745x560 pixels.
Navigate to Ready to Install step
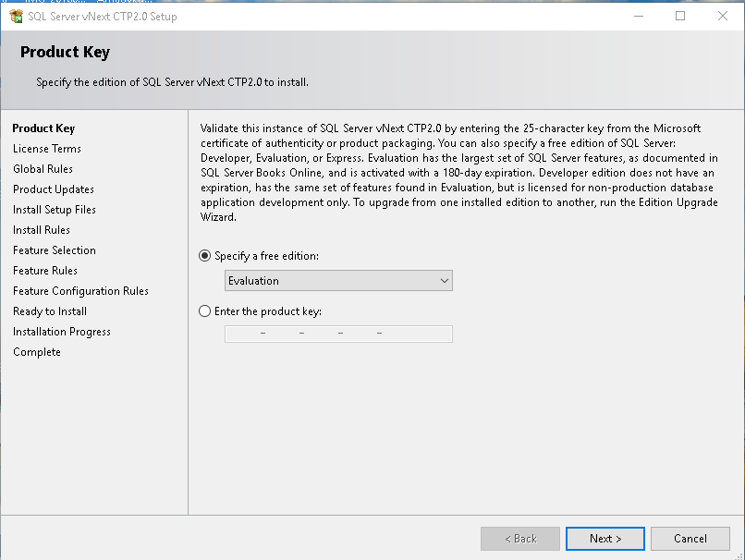click(51, 311)
